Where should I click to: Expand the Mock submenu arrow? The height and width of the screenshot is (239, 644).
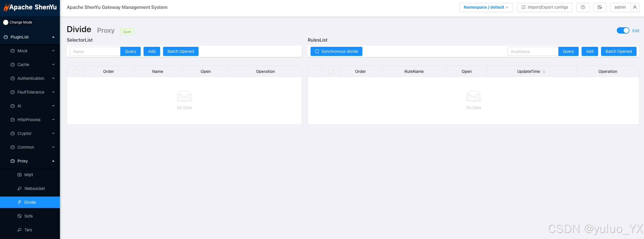[53, 51]
